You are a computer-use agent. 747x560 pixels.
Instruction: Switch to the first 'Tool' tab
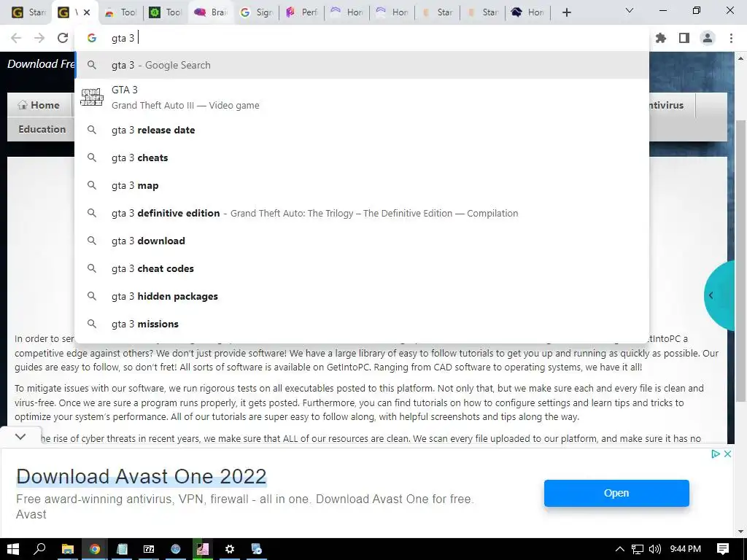(x=120, y=12)
